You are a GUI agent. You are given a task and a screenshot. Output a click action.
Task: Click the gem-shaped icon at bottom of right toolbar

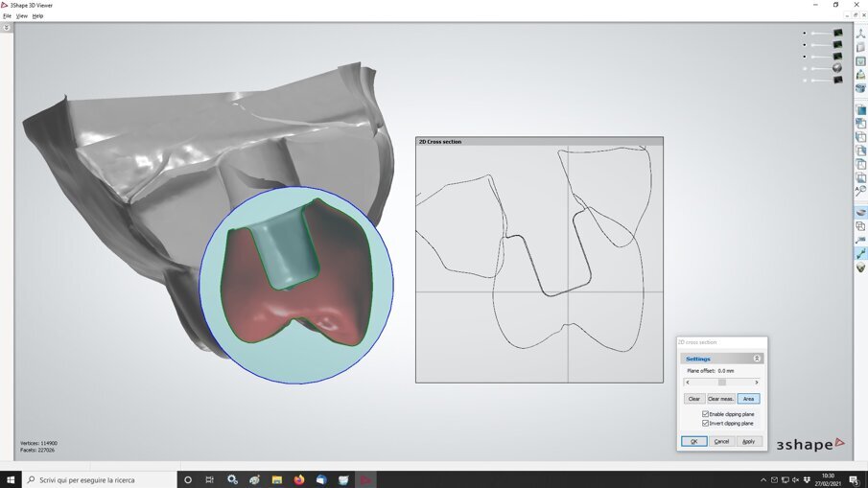click(860, 267)
